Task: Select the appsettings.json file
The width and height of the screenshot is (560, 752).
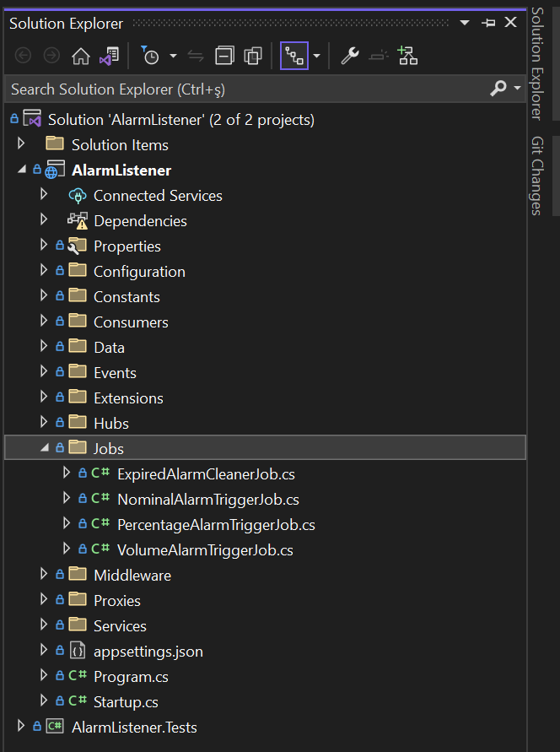Action: [x=148, y=651]
